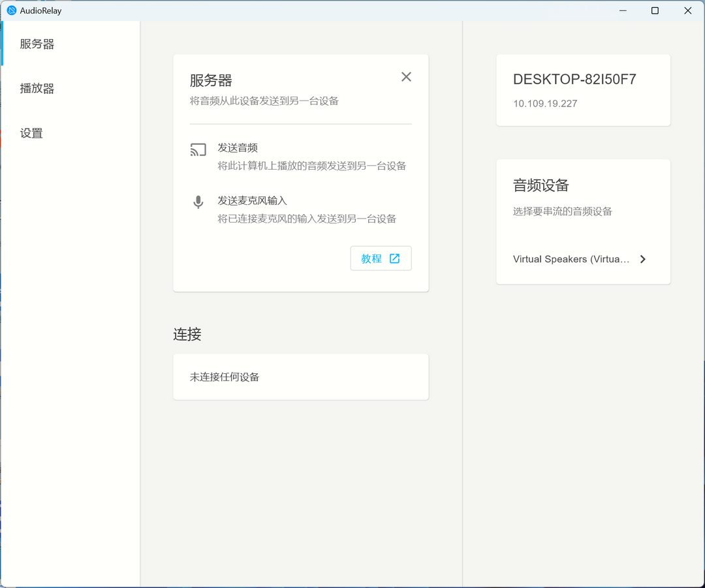The width and height of the screenshot is (705, 588).
Task: Open the tutorial via the 教程 button
Action: (381, 258)
